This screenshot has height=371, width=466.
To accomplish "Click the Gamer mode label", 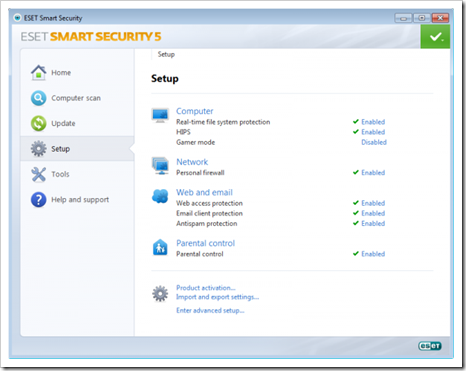I will coord(195,142).
